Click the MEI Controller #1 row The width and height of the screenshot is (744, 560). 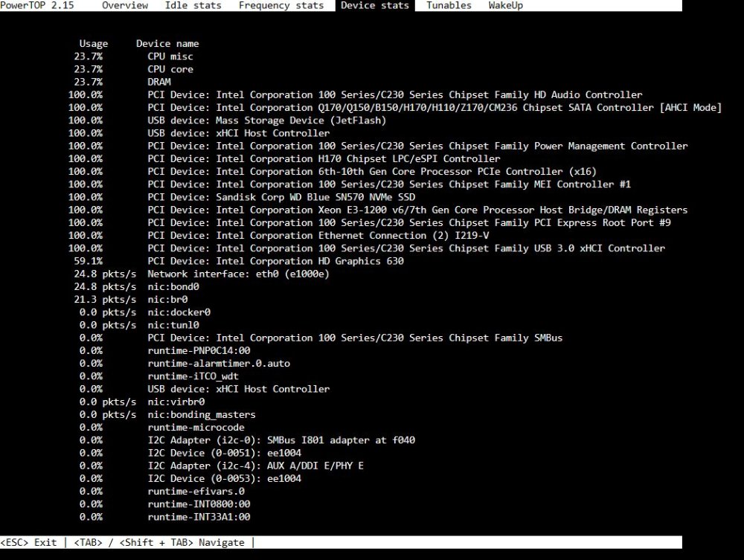(x=349, y=184)
